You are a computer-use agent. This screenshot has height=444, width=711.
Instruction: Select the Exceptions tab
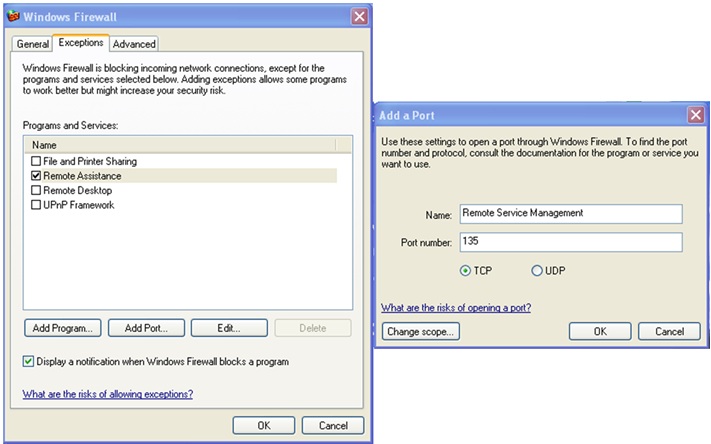[81, 43]
